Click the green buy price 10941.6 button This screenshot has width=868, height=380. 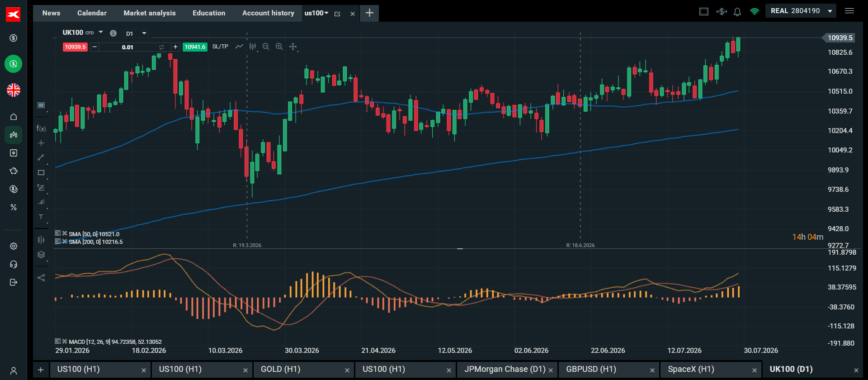195,47
